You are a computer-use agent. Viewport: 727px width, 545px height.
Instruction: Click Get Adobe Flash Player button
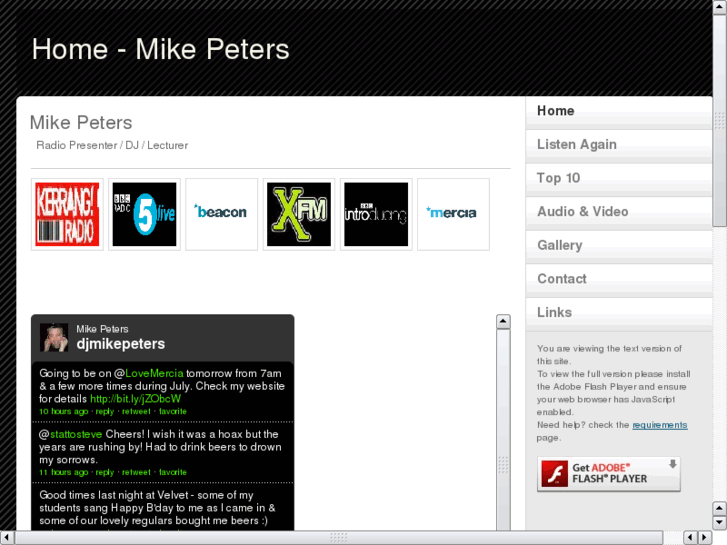pyautogui.click(x=609, y=474)
